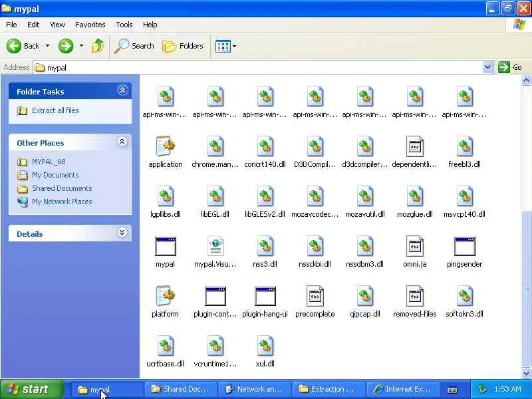Switch to Shared Documents taskbar window
The image size is (532, 399).
(180, 390)
